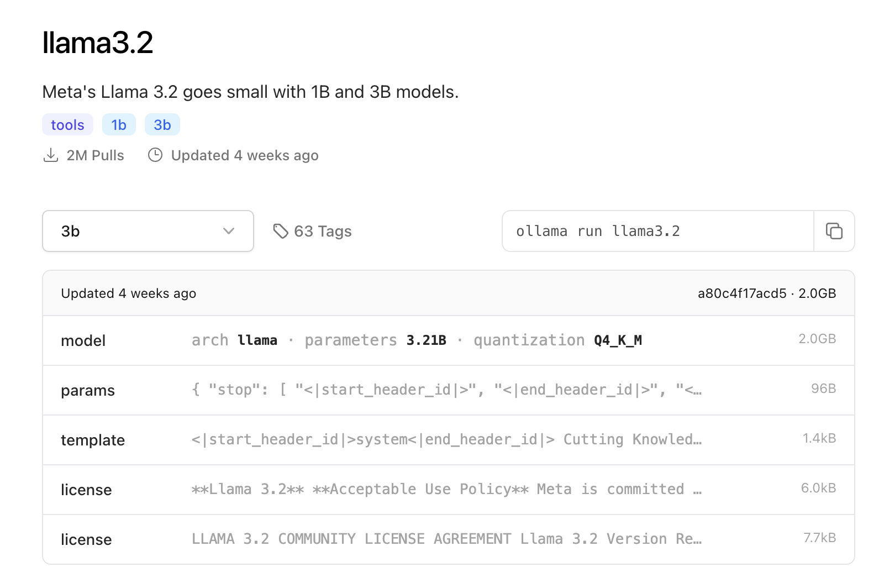This screenshot has width=884, height=588.
Task: Open the 3b model size dropdown
Action: point(148,231)
